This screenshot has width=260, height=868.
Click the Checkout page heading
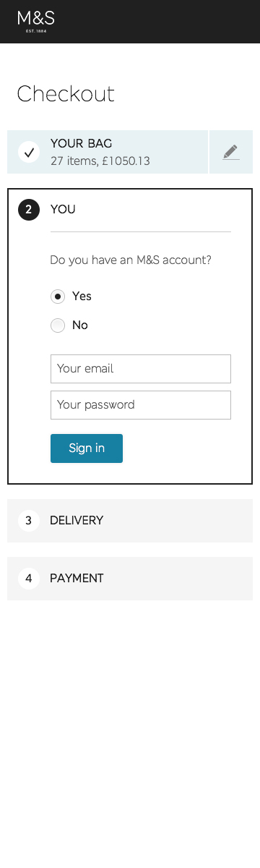tap(66, 94)
